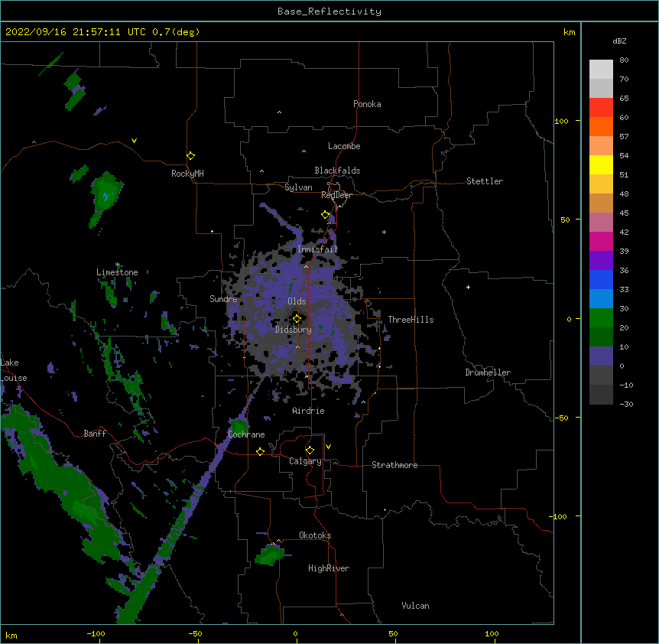Click the Lacombe city label
Image resolution: width=659 pixels, height=644 pixels.
344,146
